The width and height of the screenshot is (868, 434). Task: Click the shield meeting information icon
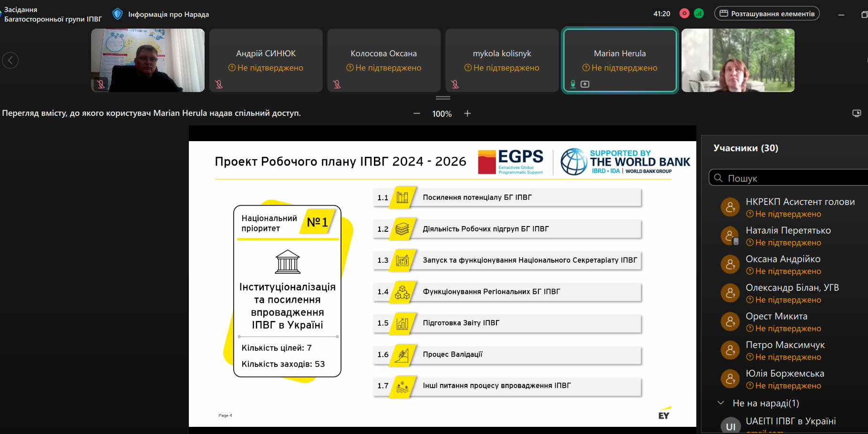117,14
